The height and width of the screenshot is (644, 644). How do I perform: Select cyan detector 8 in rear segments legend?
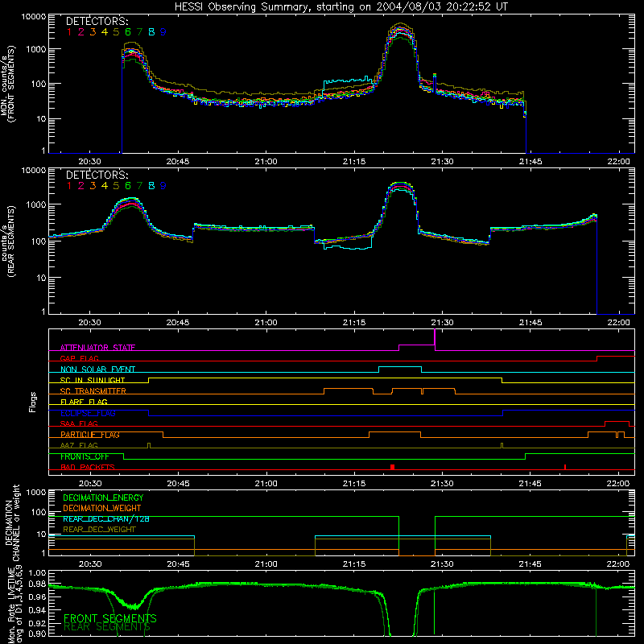pos(151,186)
